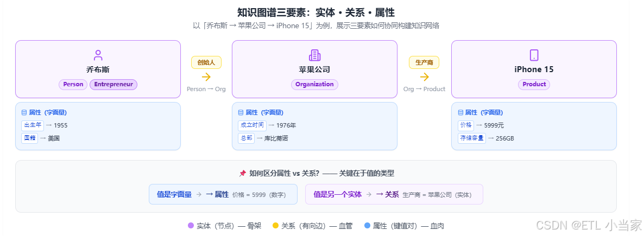Click the iPhone 15 entity name
Image resolution: width=644 pixels, height=236 pixels.
[534, 70]
